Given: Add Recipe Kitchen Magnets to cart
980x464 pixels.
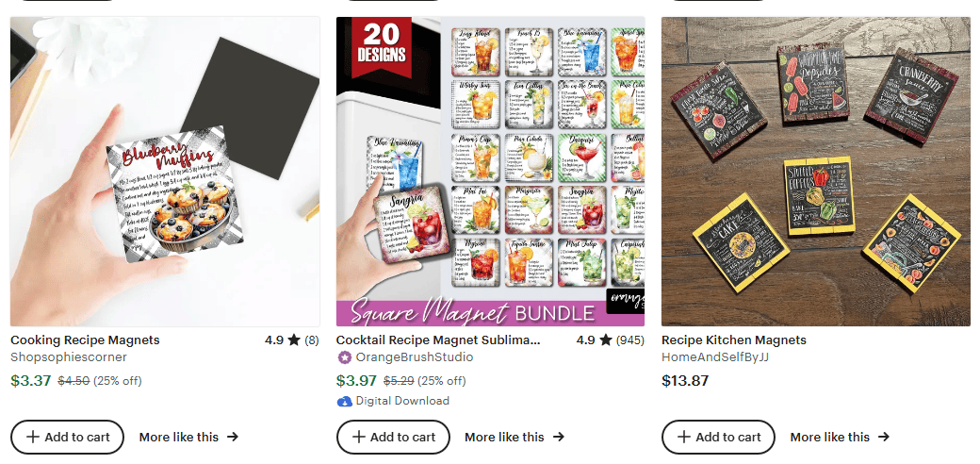Looking at the screenshot, I should [718, 437].
